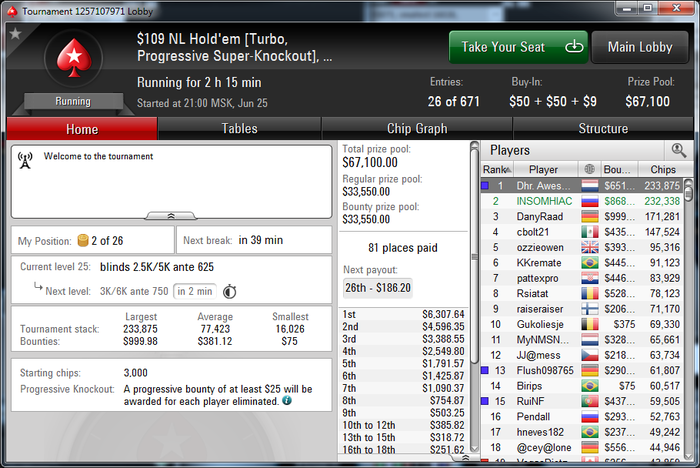Click the player search magnifier icon

[x=679, y=150]
